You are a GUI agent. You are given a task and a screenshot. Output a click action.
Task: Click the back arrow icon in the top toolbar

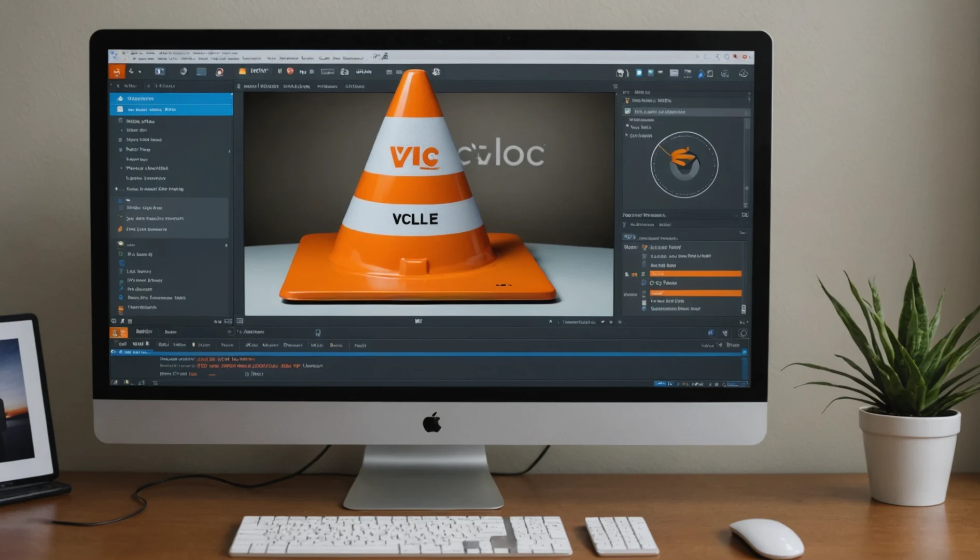(x=131, y=72)
